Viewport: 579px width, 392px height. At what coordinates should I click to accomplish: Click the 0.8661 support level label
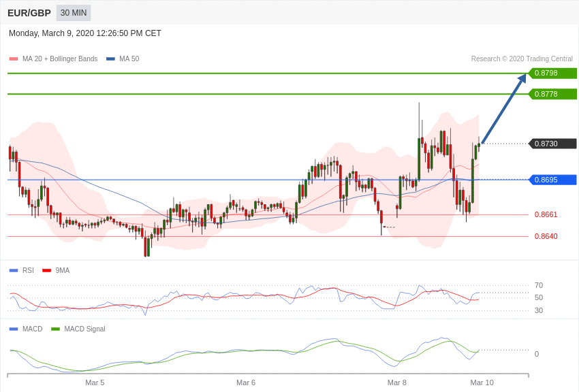pos(546,214)
